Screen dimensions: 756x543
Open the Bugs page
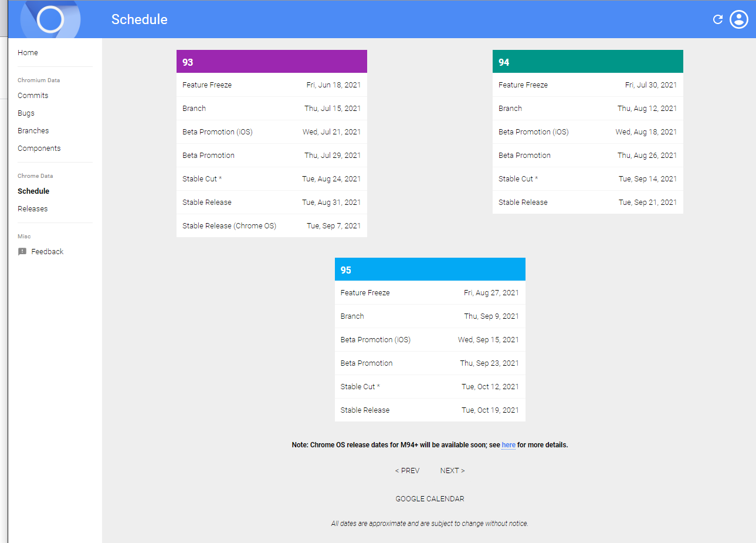[x=26, y=113]
